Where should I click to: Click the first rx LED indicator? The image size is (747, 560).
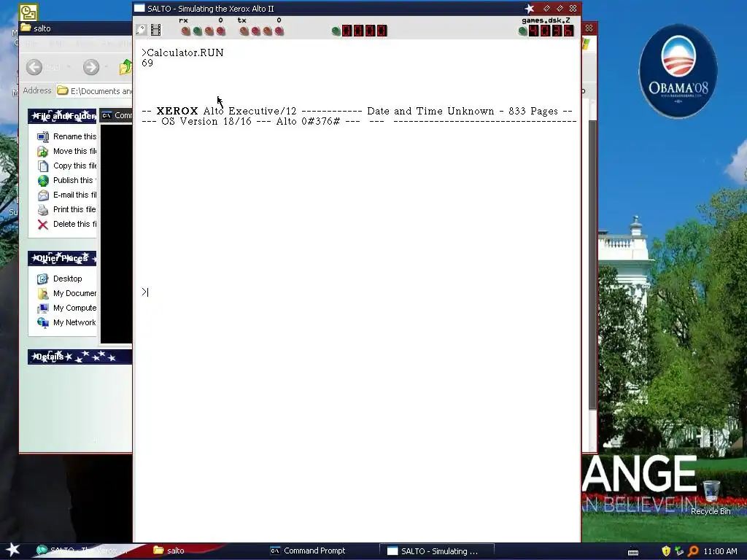point(186,31)
